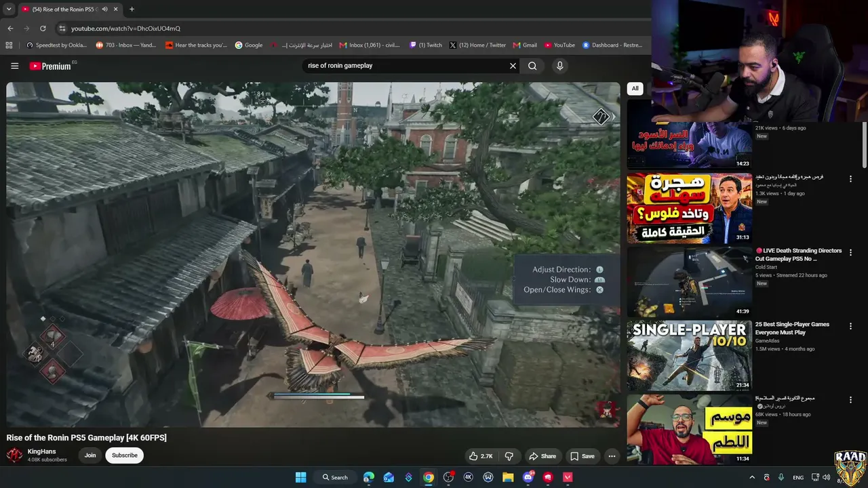868x488 pixels.
Task: Open the 31:13 immigration video thumbnail
Action: click(689, 208)
